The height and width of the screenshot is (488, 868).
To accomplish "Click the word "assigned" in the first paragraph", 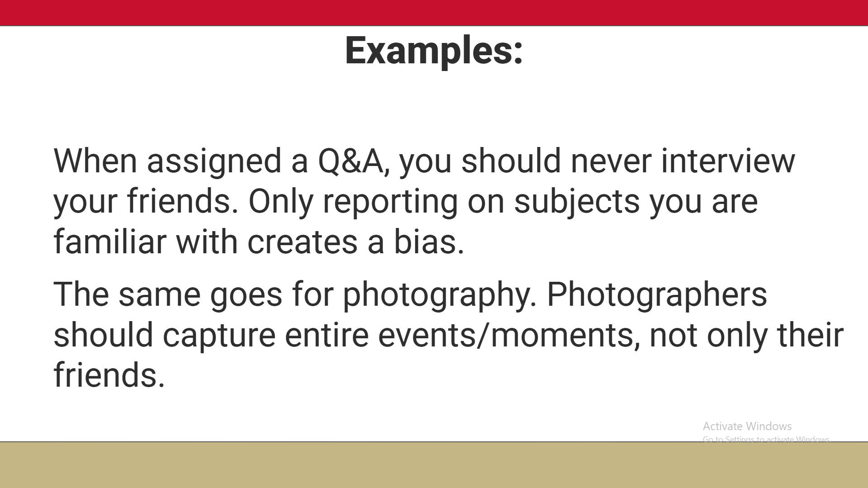I will (214, 162).
